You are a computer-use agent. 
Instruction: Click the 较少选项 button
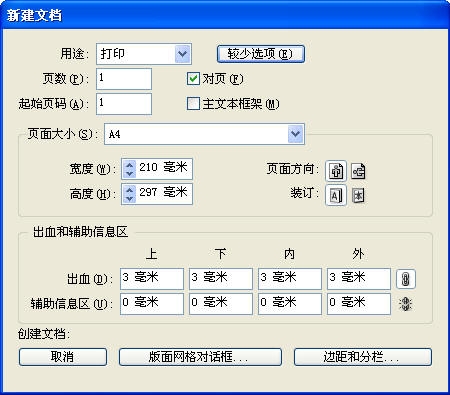pyautogui.click(x=261, y=54)
